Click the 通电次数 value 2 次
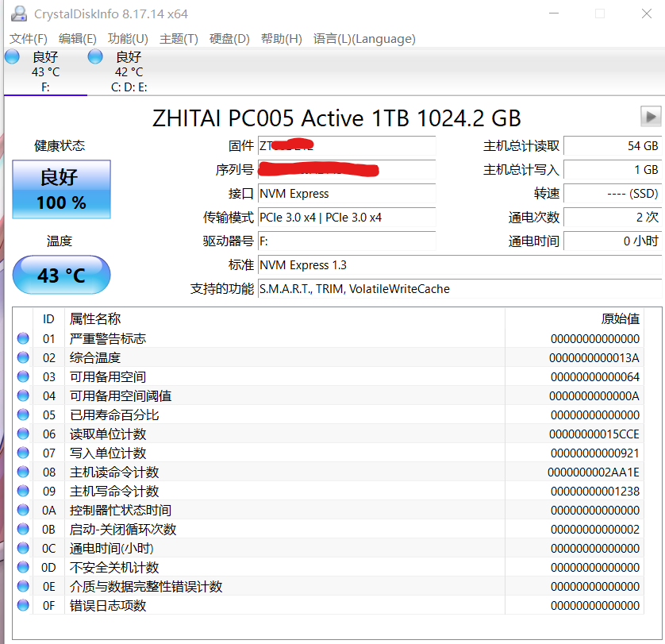The image size is (665, 644). [x=613, y=218]
